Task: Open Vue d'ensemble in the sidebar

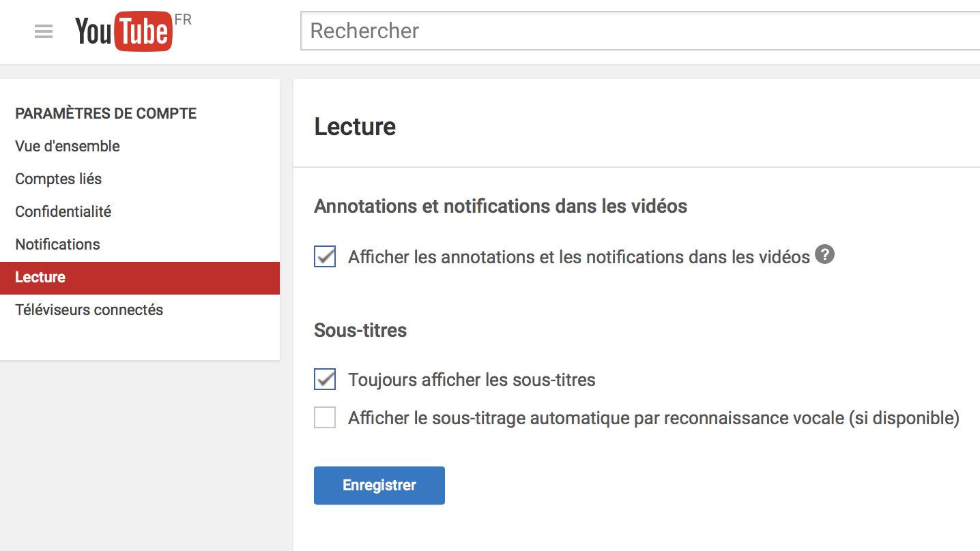Action: pos(68,146)
